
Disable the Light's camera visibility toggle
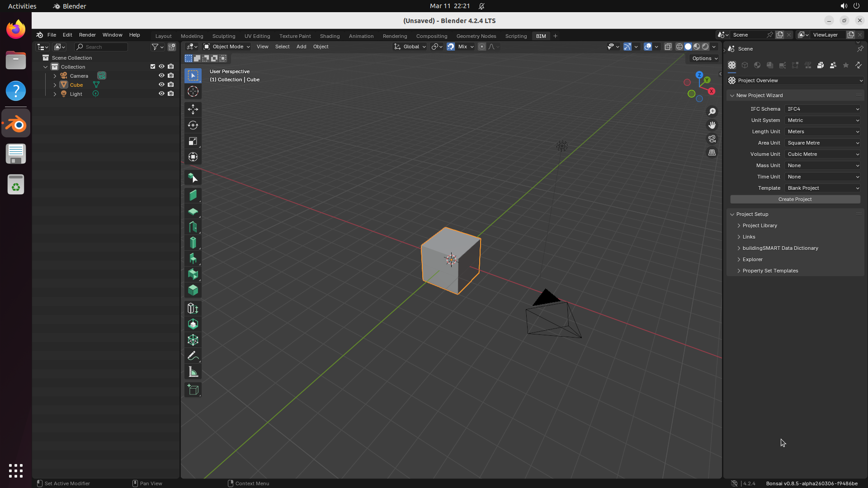point(171,94)
